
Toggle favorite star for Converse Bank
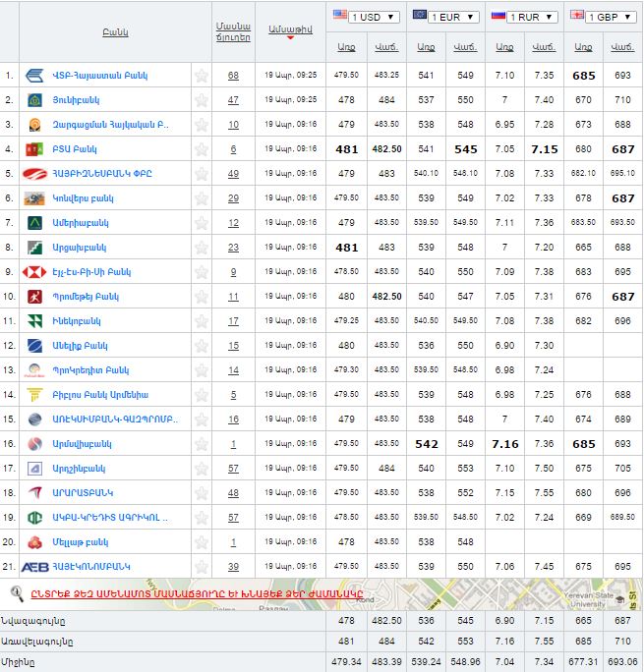202,198
